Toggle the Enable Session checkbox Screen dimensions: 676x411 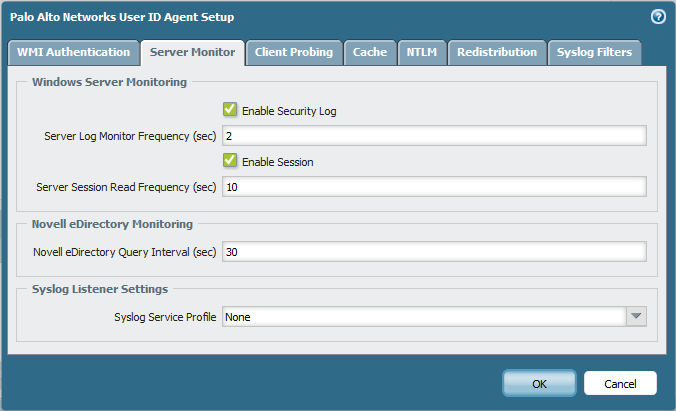230,161
